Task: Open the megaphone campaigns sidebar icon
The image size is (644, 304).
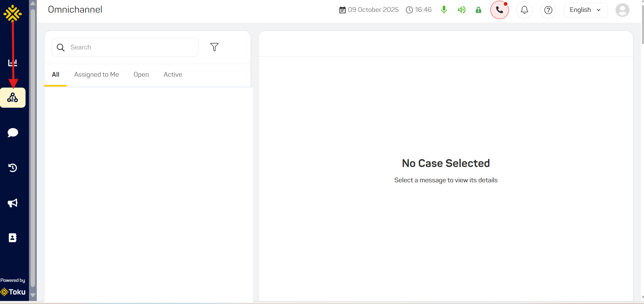Action: point(13,203)
